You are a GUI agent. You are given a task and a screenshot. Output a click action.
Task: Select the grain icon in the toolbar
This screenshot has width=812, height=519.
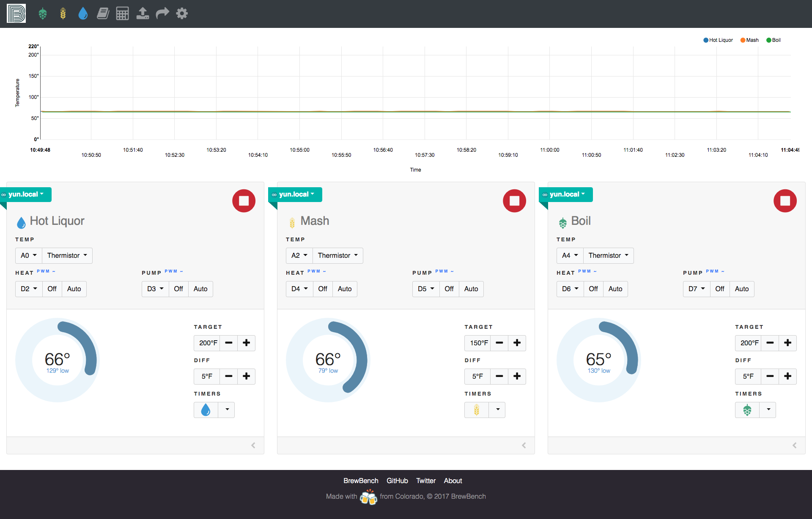click(x=63, y=13)
